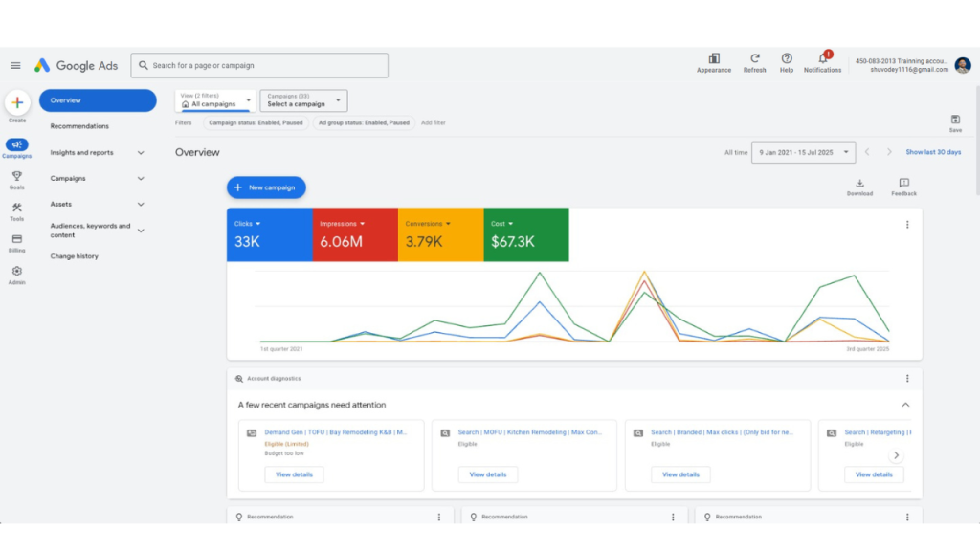Go to next date range arrow

click(889, 152)
